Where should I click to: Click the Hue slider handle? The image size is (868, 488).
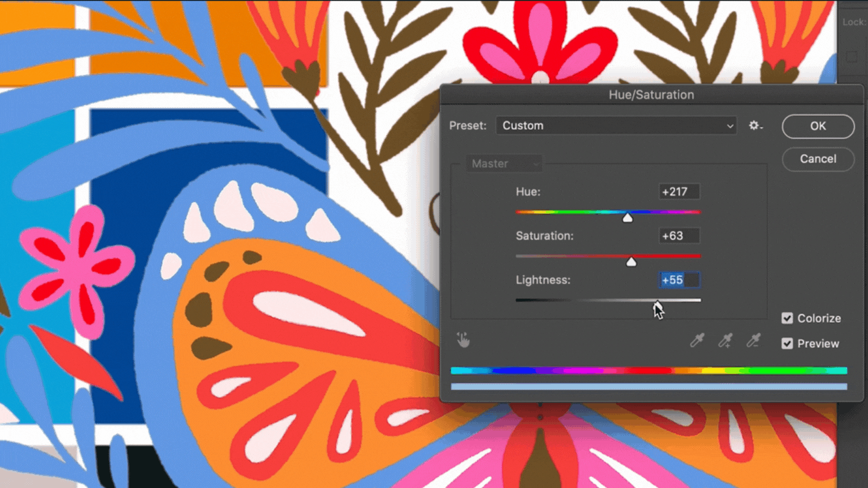(627, 217)
